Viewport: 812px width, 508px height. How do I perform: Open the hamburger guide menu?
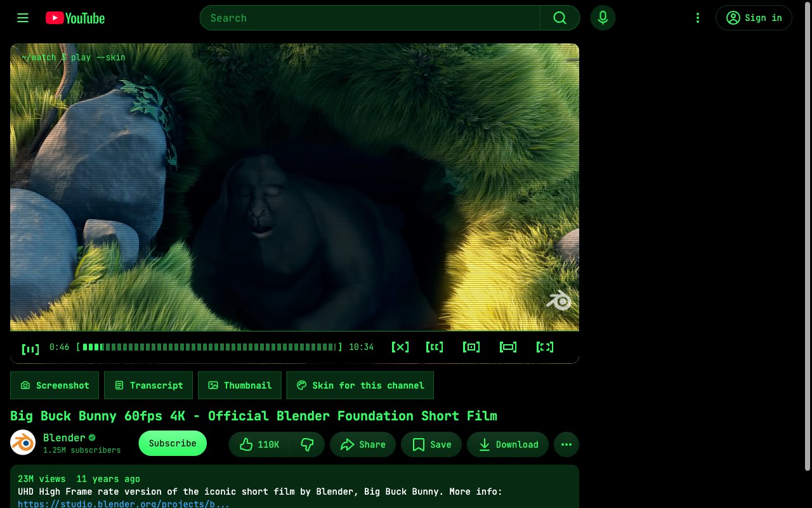click(x=23, y=18)
